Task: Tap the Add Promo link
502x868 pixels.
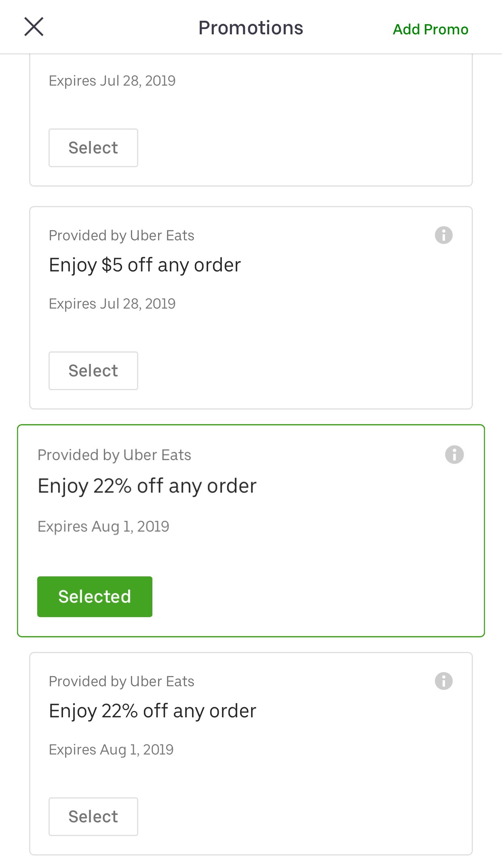Action: 430,29
